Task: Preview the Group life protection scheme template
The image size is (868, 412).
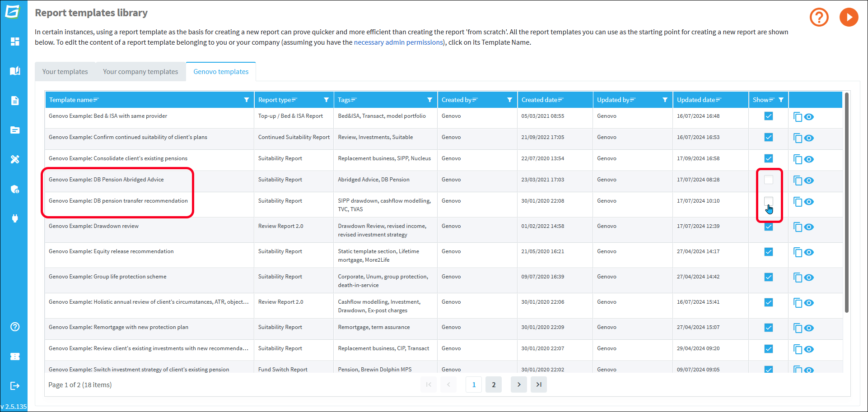Action: 809,278
